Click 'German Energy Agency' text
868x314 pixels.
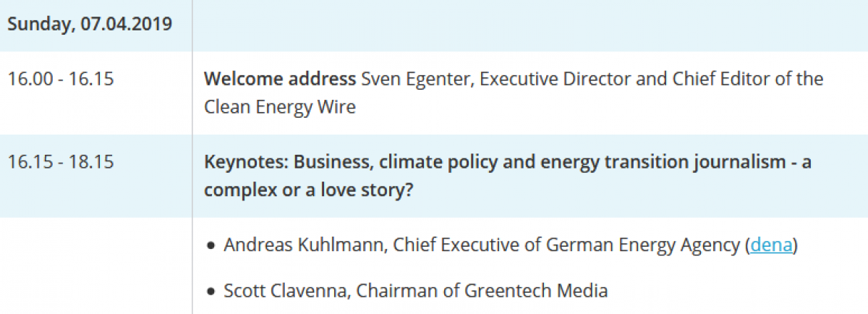pos(644,245)
